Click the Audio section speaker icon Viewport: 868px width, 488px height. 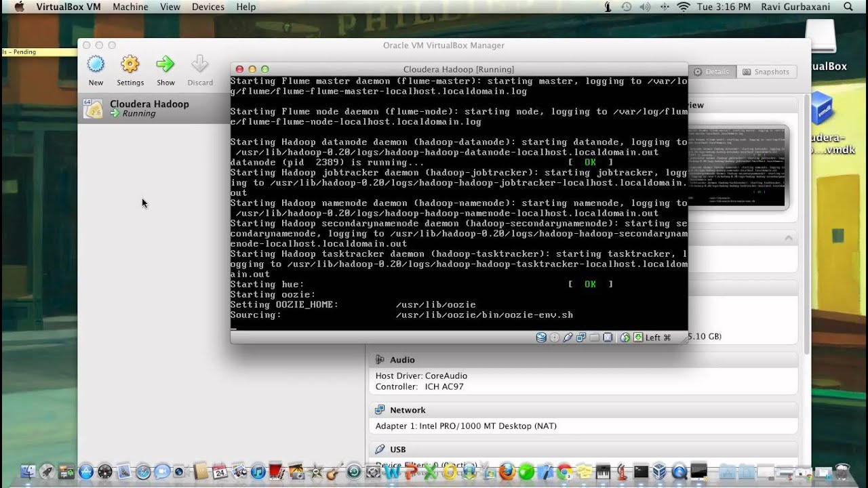coord(380,360)
